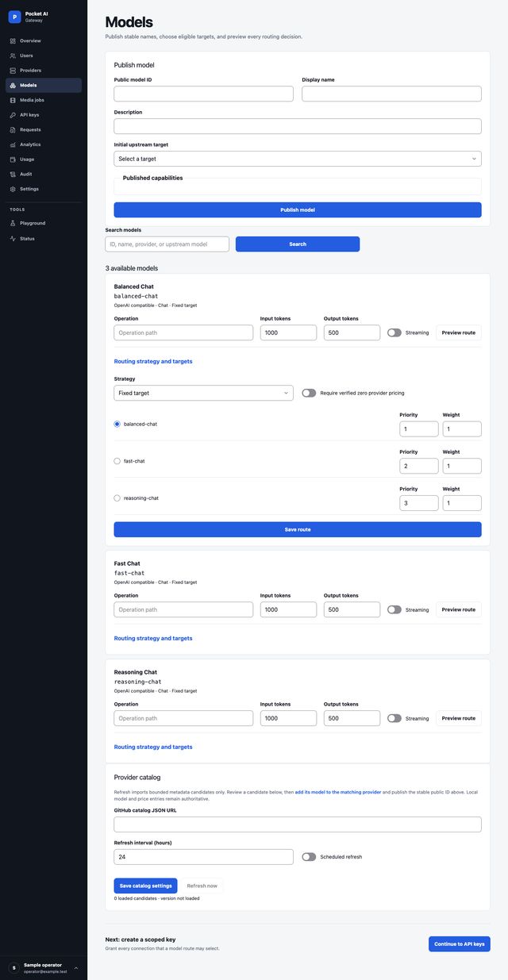The width and height of the screenshot is (508, 980).
Task: Click the Playground flask icon
Action: (13, 223)
